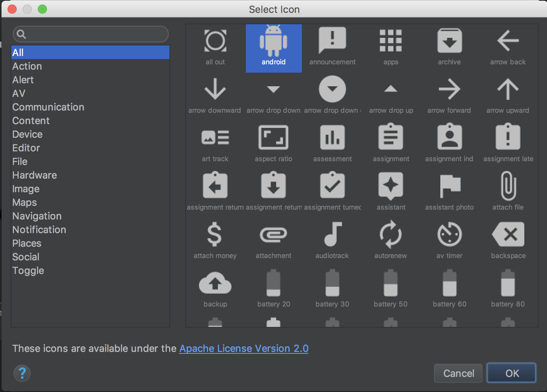
Task: Select the archive icon
Action: click(x=449, y=40)
